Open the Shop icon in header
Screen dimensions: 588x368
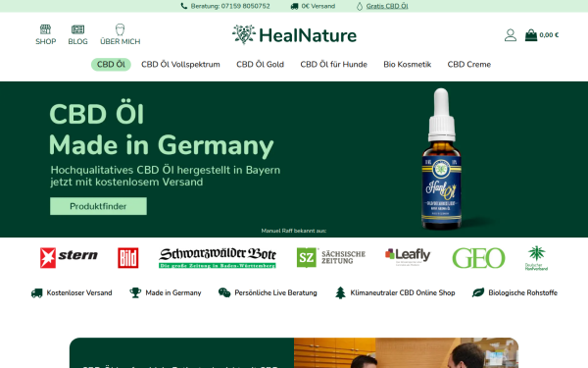pyautogui.click(x=45, y=29)
